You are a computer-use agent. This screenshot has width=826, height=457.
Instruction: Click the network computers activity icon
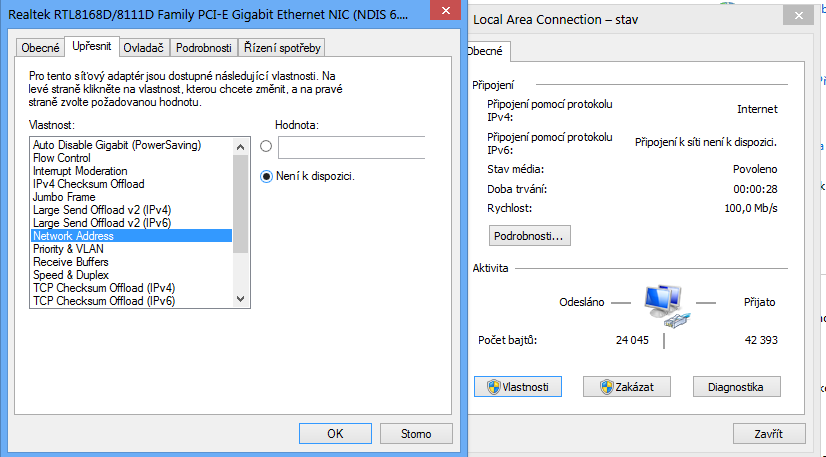(665, 305)
